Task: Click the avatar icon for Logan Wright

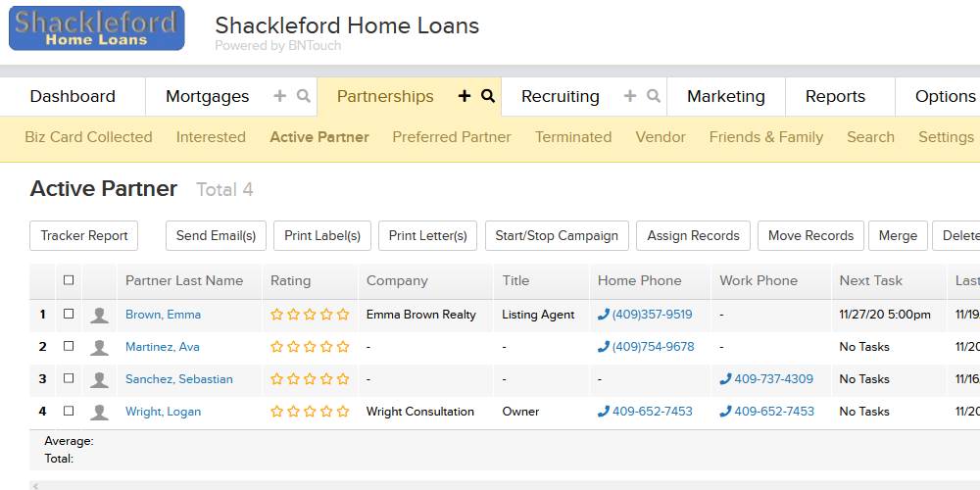Action: click(99, 412)
